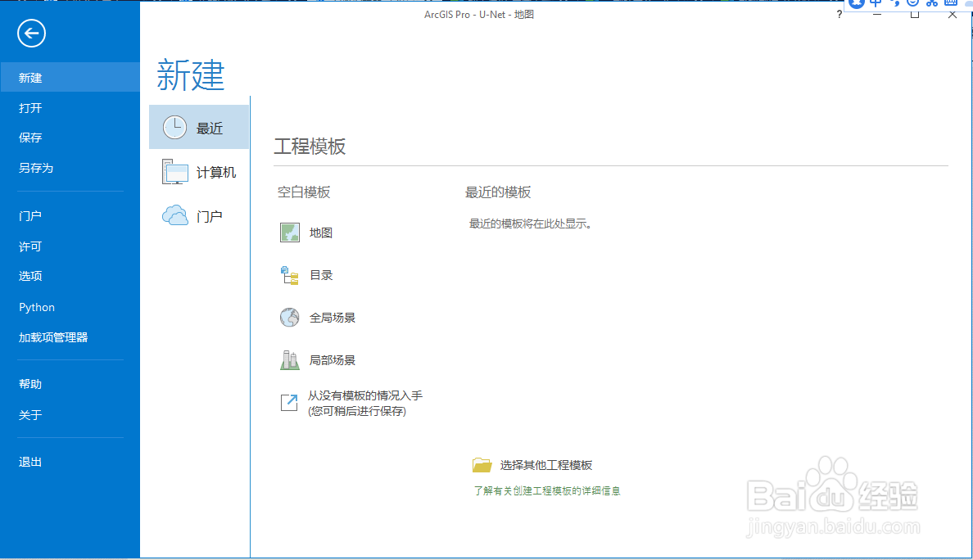Click the ArcGIS Pro - U-Net title text
The height and width of the screenshot is (560, 973).
(x=479, y=14)
